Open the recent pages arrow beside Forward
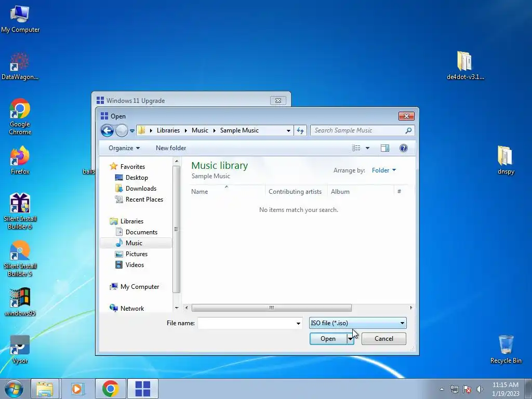This screenshot has height=399, width=532. tap(132, 130)
